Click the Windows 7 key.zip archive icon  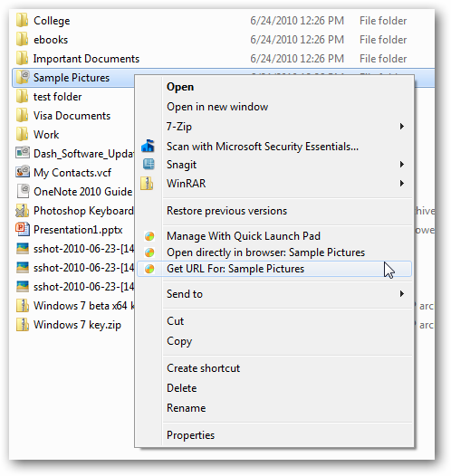pyautogui.click(x=23, y=325)
